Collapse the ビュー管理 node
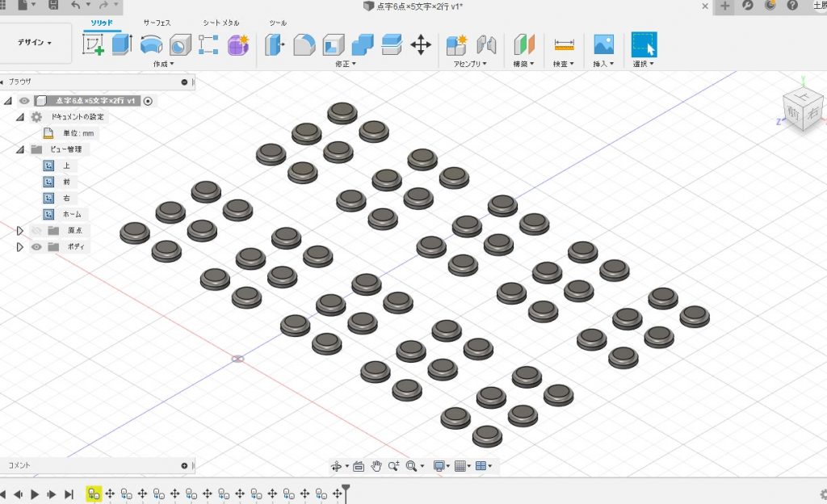 tap(20, 149)
